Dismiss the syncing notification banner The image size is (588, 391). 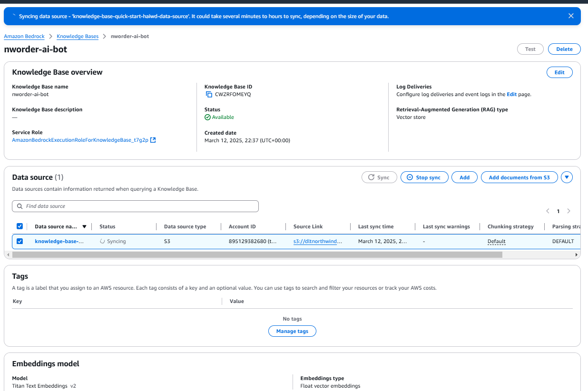click(571, 16)
